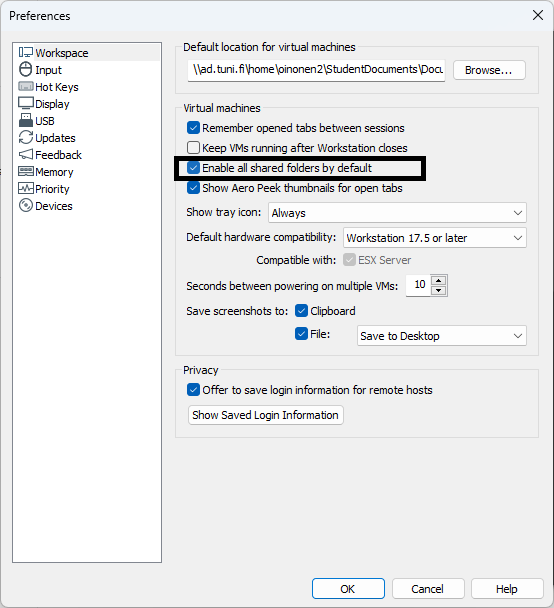Open Hot Keys keyboard icon
Image resolution: width=554 pixels, height=608 pixels.
[26, 86]
